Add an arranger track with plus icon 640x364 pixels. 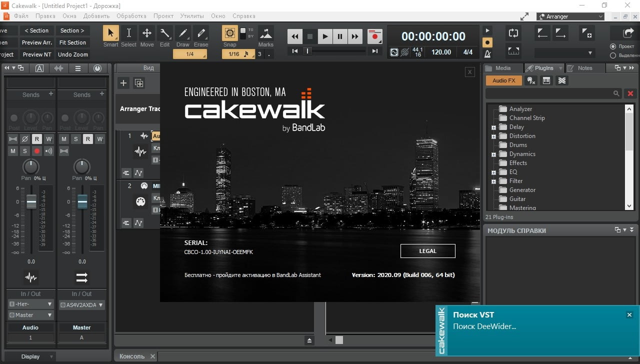pyautogui.click(x=123, y=83)
